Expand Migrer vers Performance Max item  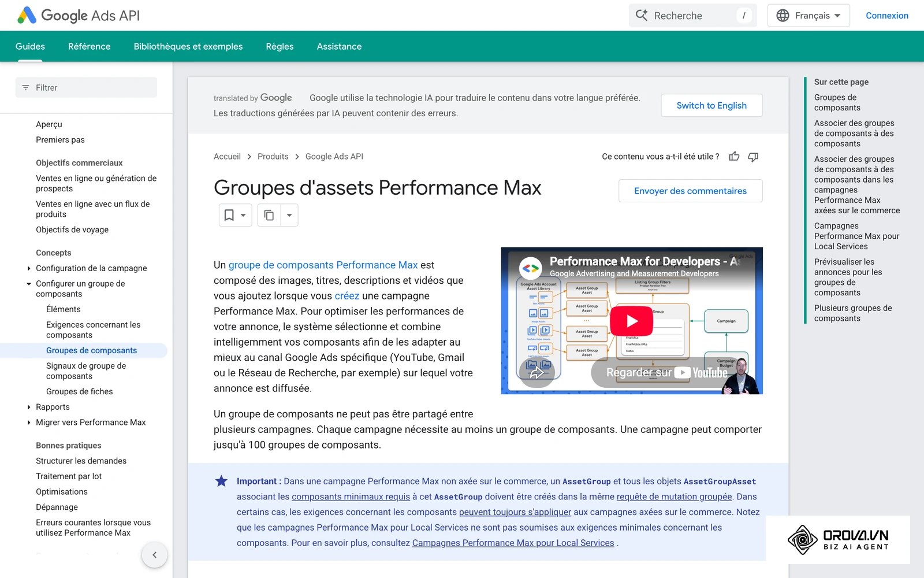(x=29, y=423)
